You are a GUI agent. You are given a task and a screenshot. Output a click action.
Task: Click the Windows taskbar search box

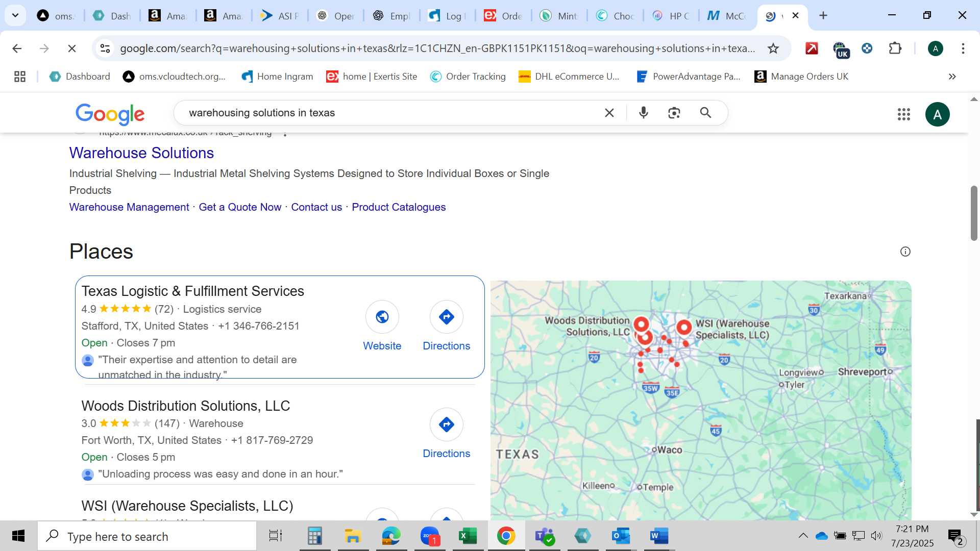point(147,536)
